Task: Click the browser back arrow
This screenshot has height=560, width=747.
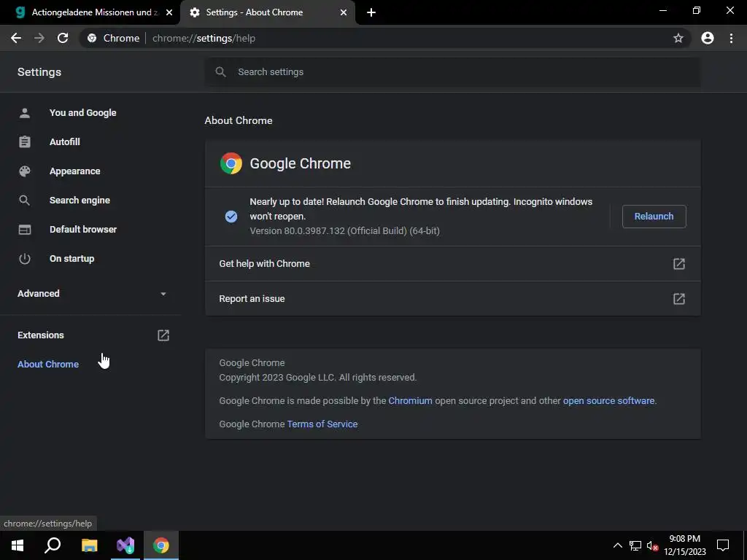Action: (16, 38)
